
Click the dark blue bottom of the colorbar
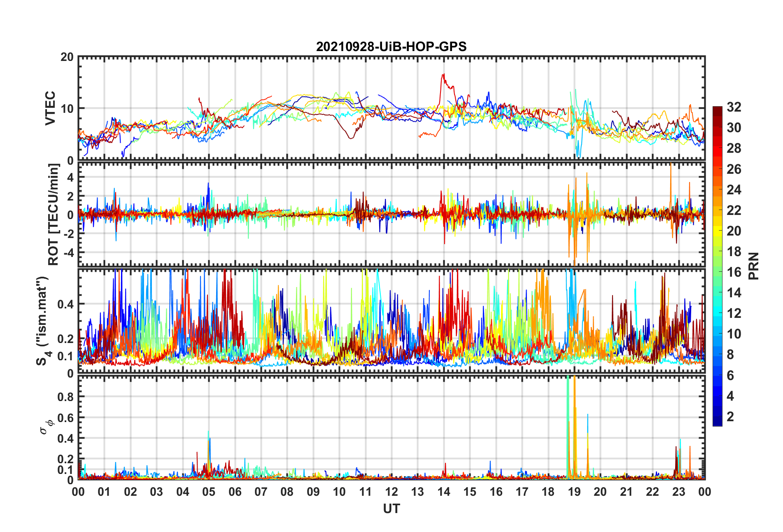(x=717, y=422)
